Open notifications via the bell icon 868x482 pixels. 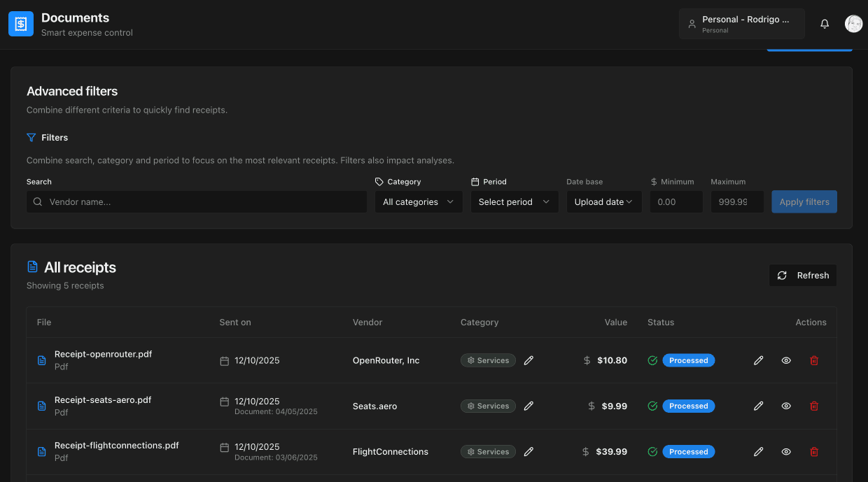click(x=825, y=23)
